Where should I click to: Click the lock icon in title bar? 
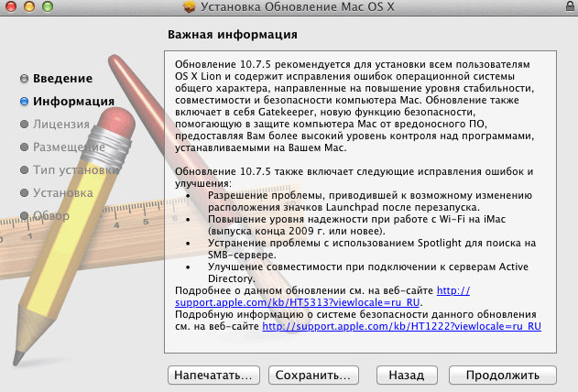point(570,6)
